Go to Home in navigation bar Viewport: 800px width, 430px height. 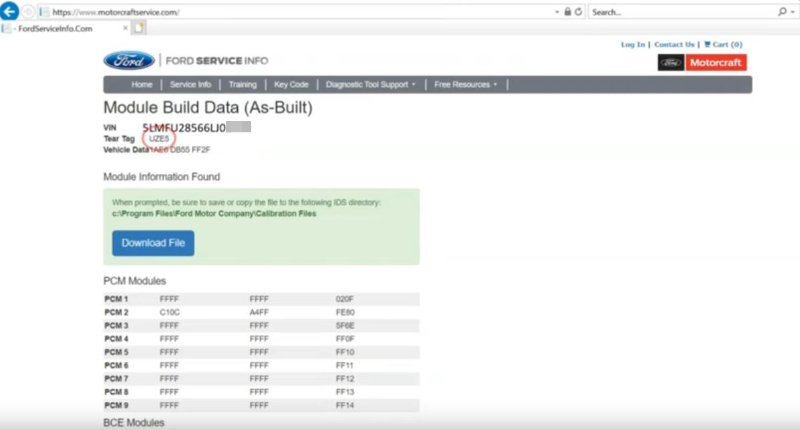pos(142,85)
